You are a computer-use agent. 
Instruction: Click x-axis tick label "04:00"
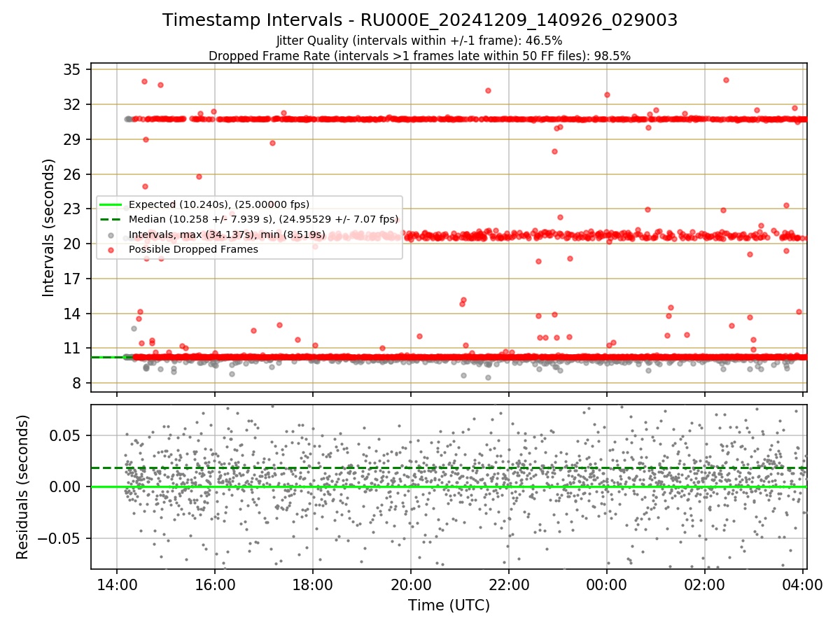802,584
